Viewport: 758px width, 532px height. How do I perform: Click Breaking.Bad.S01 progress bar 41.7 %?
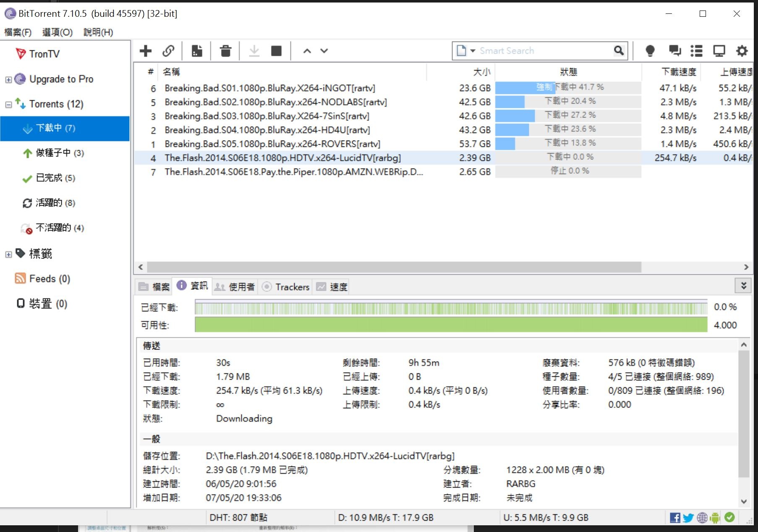point(568,87)
